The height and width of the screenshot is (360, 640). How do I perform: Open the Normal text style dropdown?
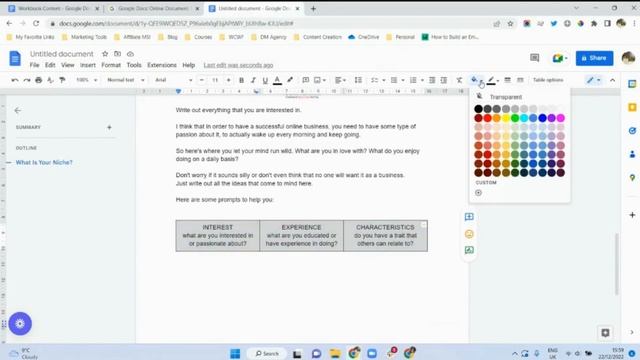point(125,80)
